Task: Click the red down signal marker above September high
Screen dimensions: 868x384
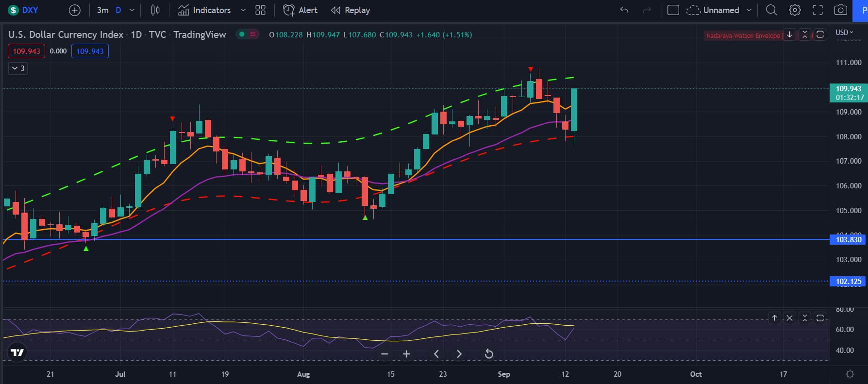Action: [531, 69]
